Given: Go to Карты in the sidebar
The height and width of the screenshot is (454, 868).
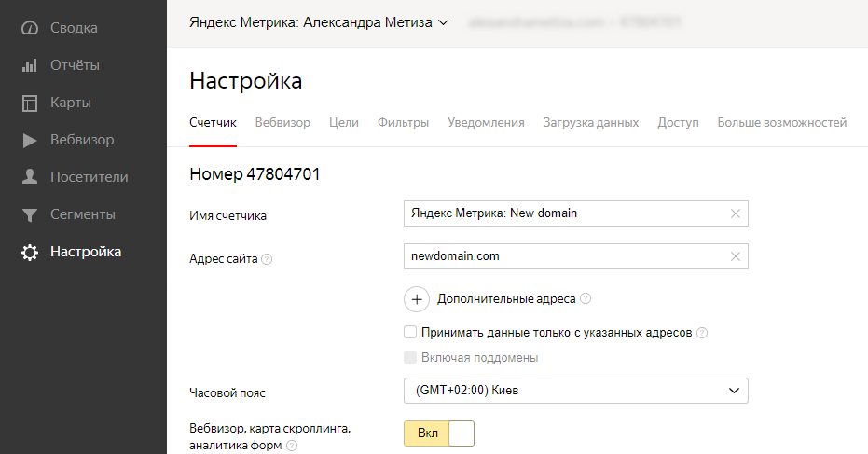Looking at the screenshot, I should pos(71,103).
